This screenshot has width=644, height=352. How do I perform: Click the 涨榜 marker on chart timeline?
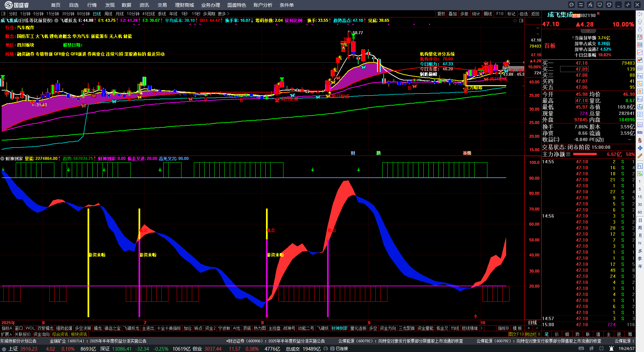pyautogui.click(x=467, y=153)
